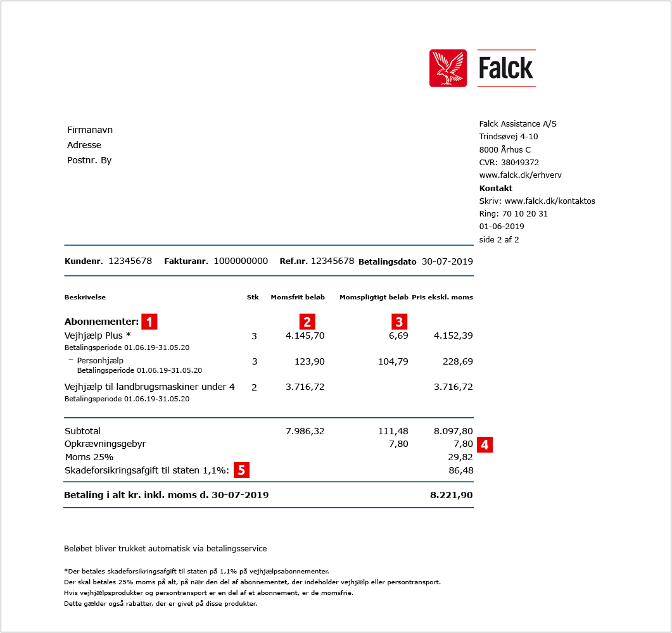Select the Personhjælp tax-free amount 123,90
The width and height of the screenshot is (672, 633).
pyautogui.click(x=310, y=361)
